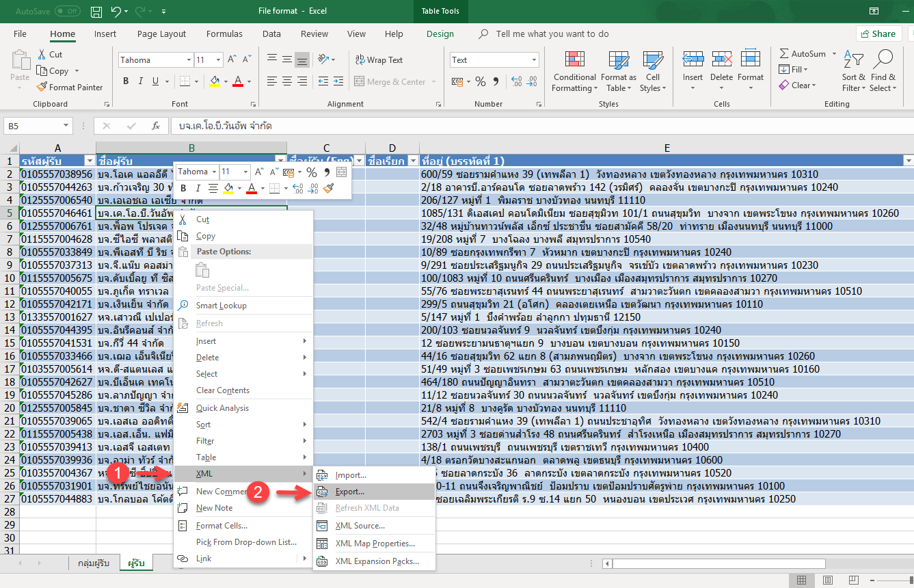This screenshot has width=914, height=588.
Task: Toggle the AutoSave switch
Action: tap(67, 12)
